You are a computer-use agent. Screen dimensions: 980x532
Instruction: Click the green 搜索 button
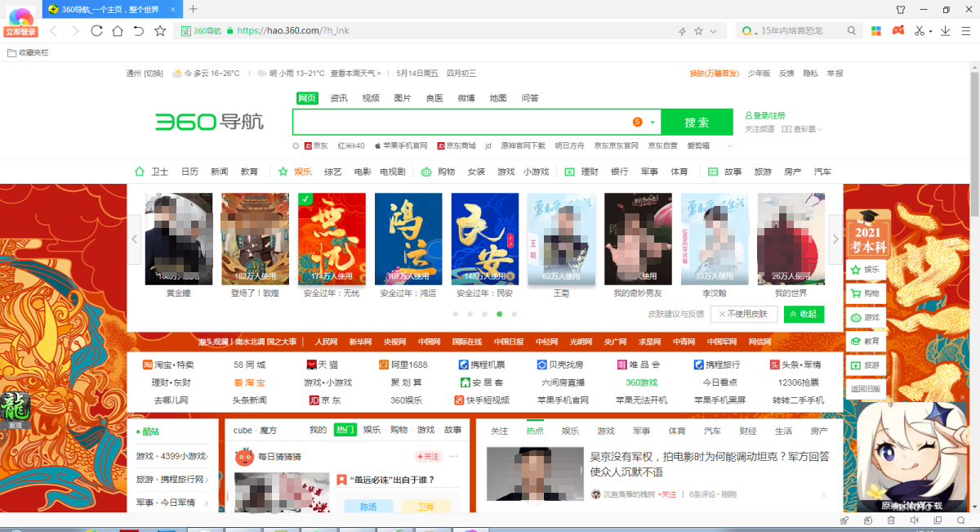697,122
